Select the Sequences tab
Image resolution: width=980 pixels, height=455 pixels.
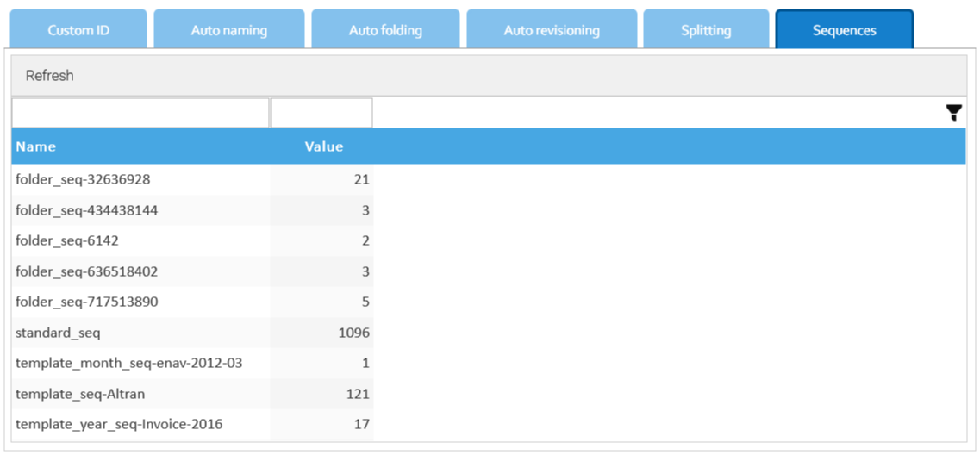[x=845, y=29]
